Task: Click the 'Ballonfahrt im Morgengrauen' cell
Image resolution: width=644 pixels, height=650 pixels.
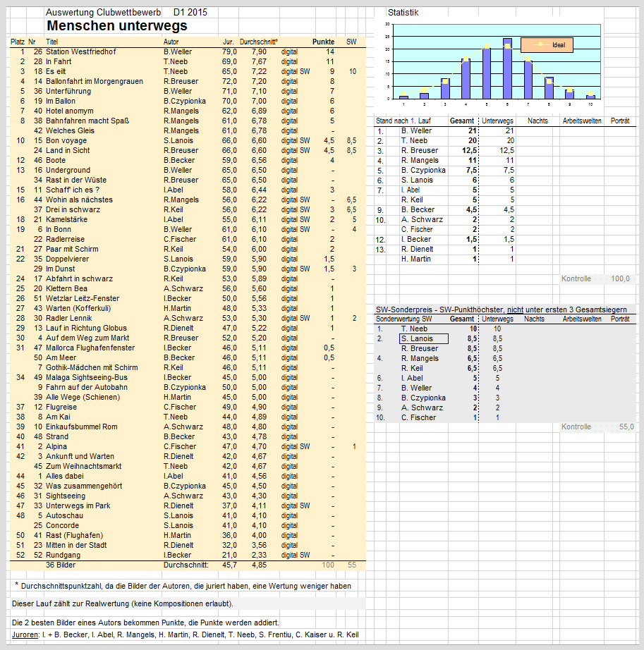Action: (x=94, y=81)
